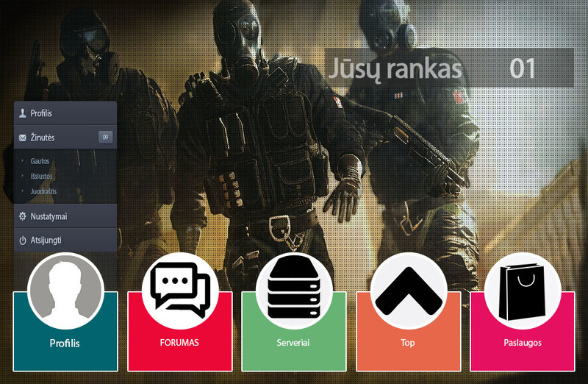The width and height of the screenshot is (588, 384).
Task: Click the upward chevron Top icon
Action: click(409, 291)
